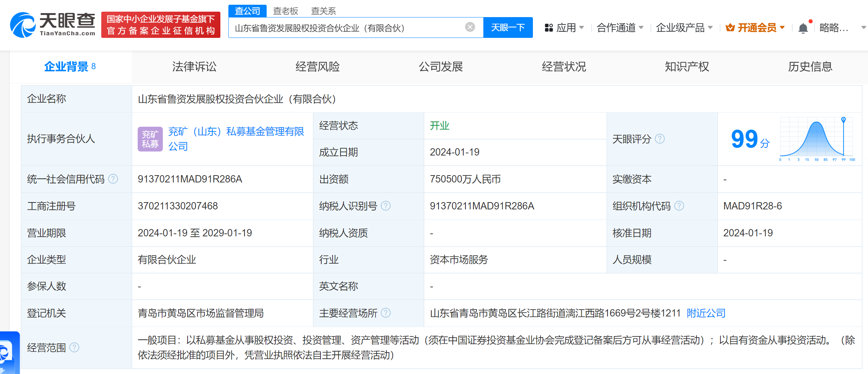Open the 知识产权 tab
Screen dimensions: 868x374
687,67
